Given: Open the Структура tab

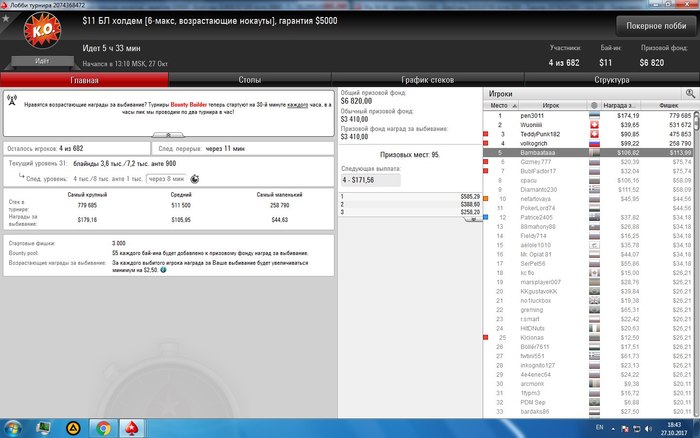Looking at the screenshot, I should (612, 80).
